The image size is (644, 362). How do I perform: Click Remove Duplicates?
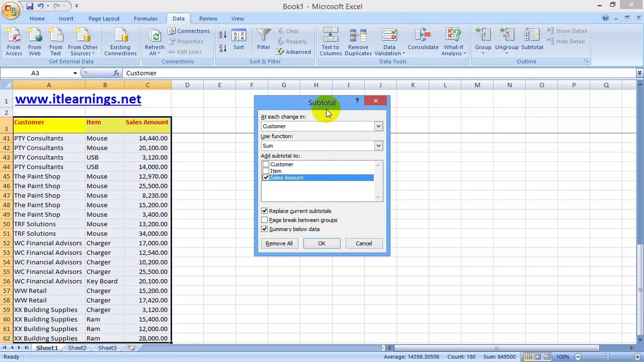[x=358, y=42]
